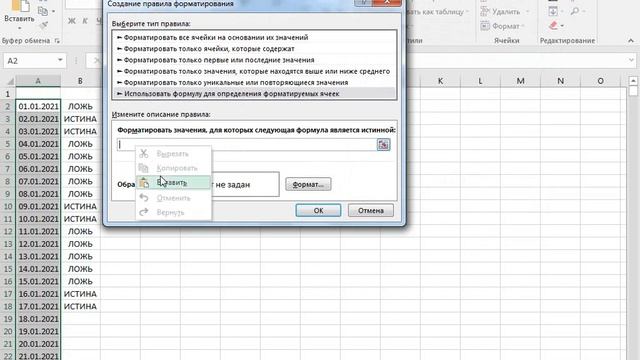640x360 pixels.
Task: Close the formatting rule dialog with X
Action: [x=387, y=2]
